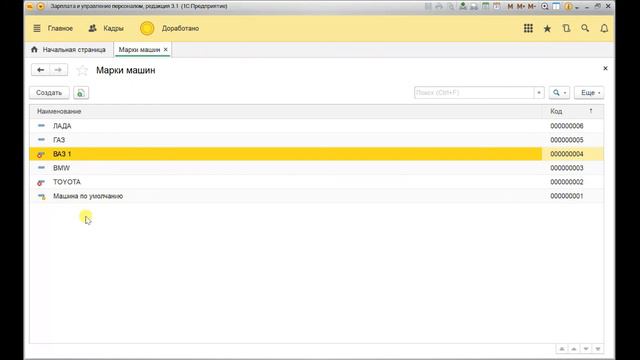Open window panels layout icon in title bar

click(x=556, y=6)
